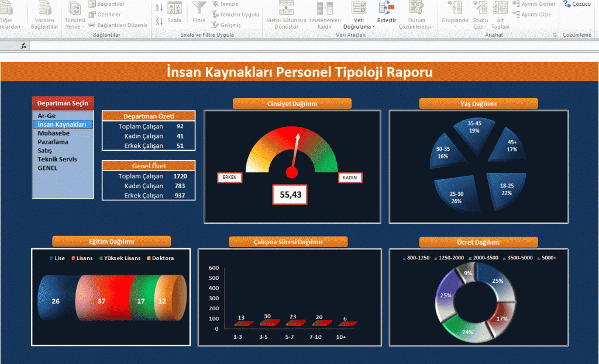Click Kadın Çalışan value 41
The width and height of the screenshot is (599, 364).
[180, 136]
